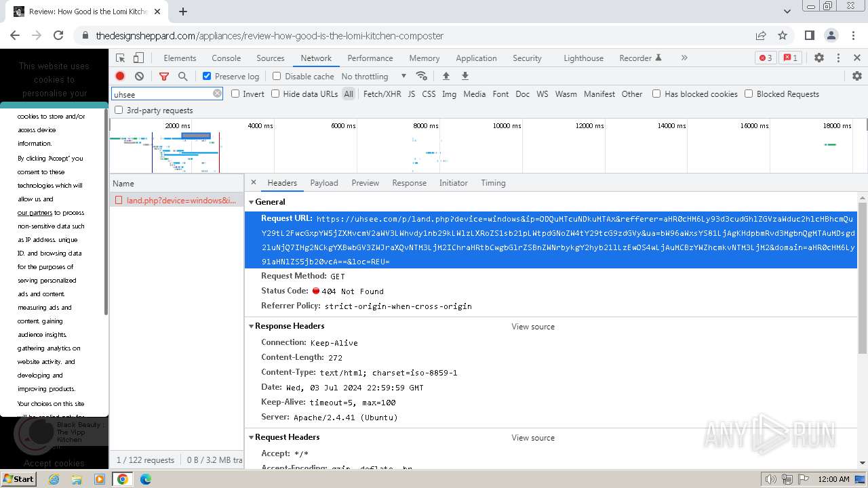Enable Blocked Requests filter

click(749, 94)
